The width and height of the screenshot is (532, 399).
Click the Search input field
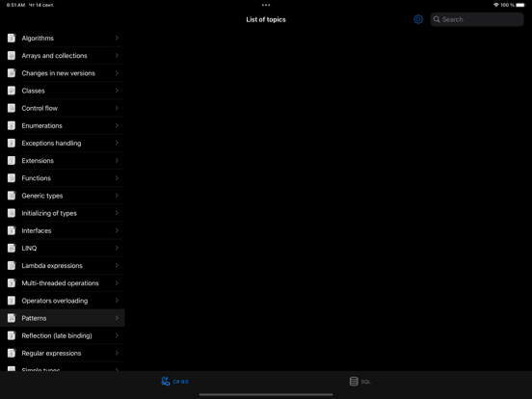[477, 19]
